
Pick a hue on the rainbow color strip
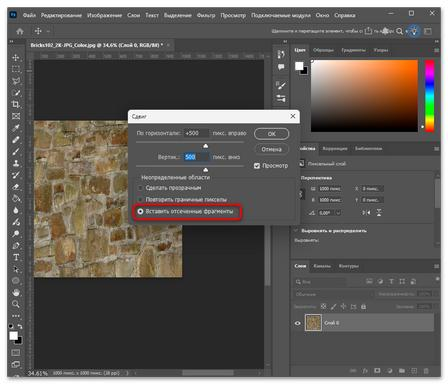429,96
